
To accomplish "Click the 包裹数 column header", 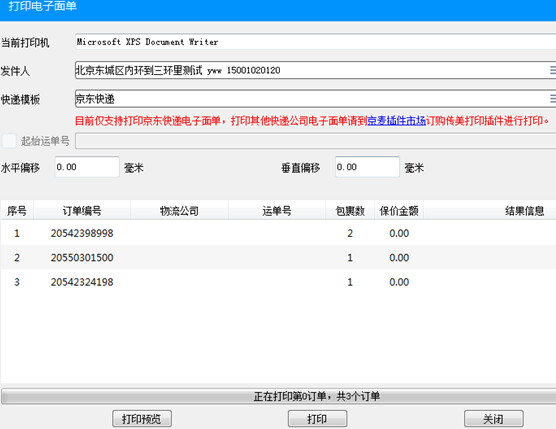I will (350, 211).
